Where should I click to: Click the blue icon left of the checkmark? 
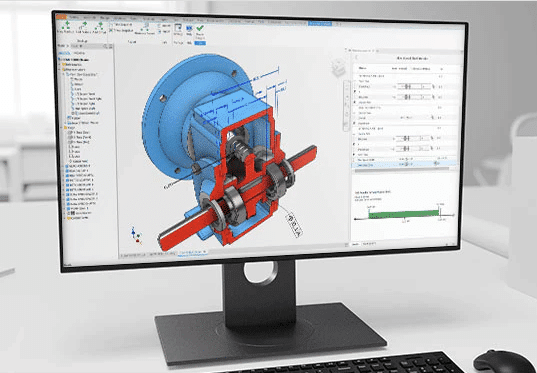pos(189,28)
